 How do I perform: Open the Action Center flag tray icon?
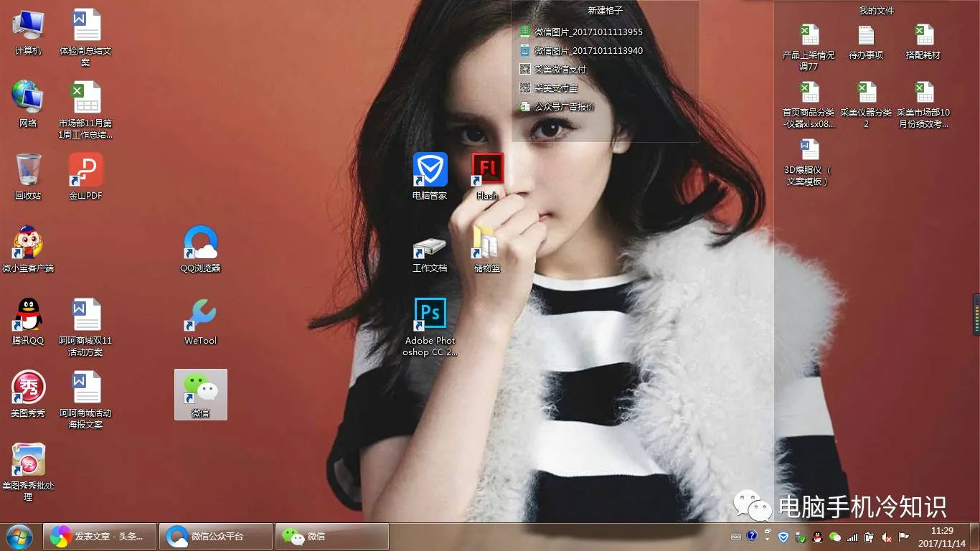(904, 537)
